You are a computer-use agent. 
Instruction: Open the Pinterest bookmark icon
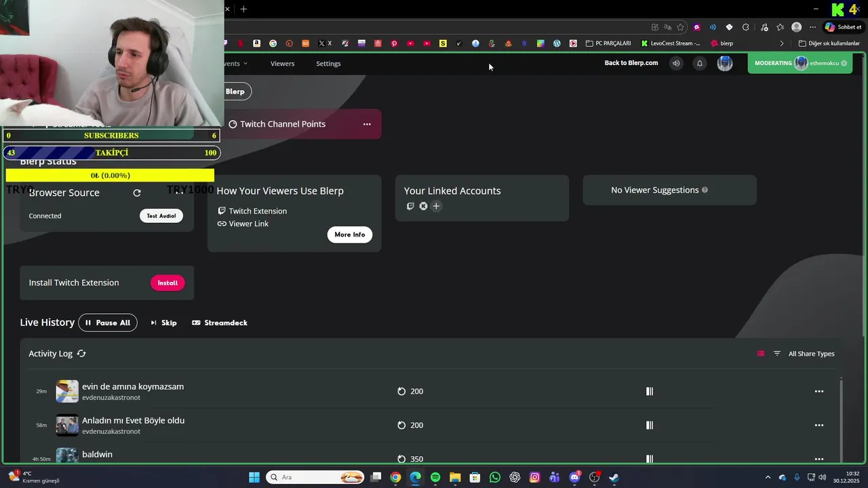394,43
